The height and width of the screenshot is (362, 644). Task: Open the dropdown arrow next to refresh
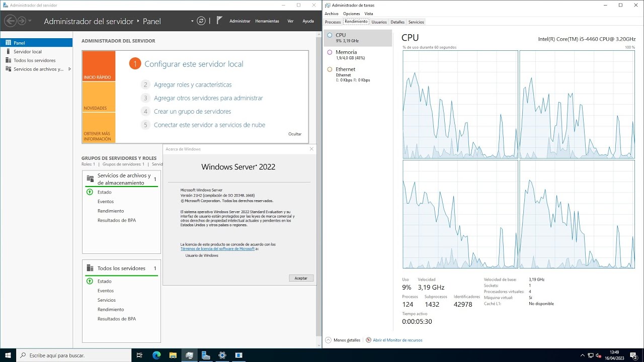click(192, 21)
